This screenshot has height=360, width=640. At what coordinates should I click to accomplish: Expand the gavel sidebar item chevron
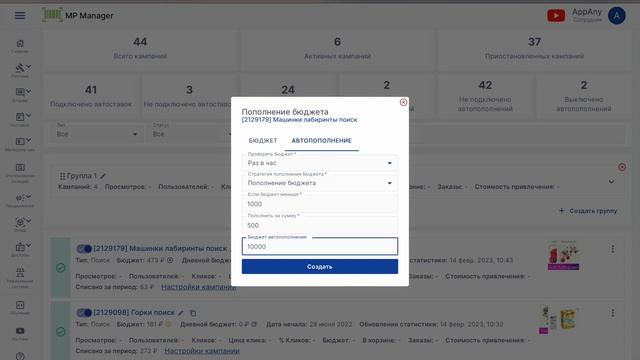[x=29, y=67]
